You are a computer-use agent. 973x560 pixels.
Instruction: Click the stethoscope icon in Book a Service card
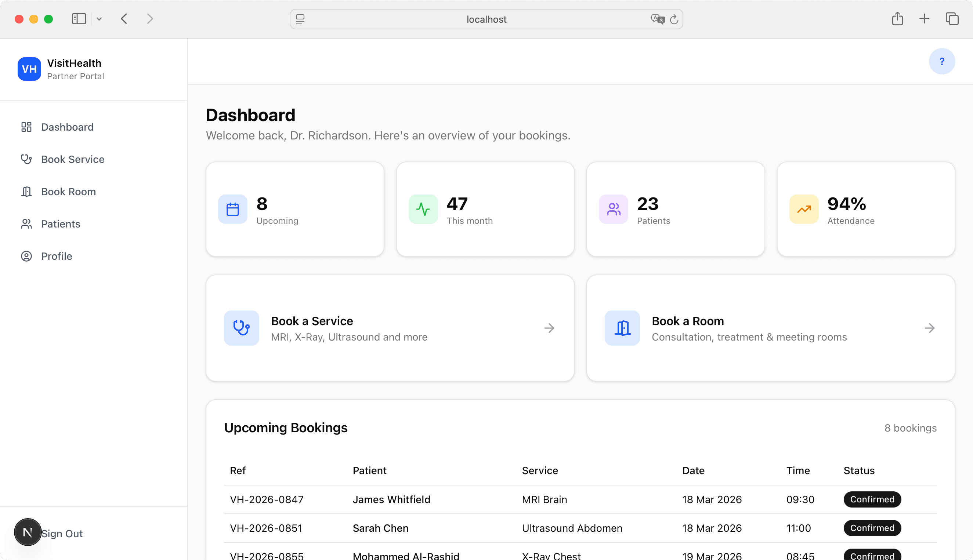click(242, 328)
